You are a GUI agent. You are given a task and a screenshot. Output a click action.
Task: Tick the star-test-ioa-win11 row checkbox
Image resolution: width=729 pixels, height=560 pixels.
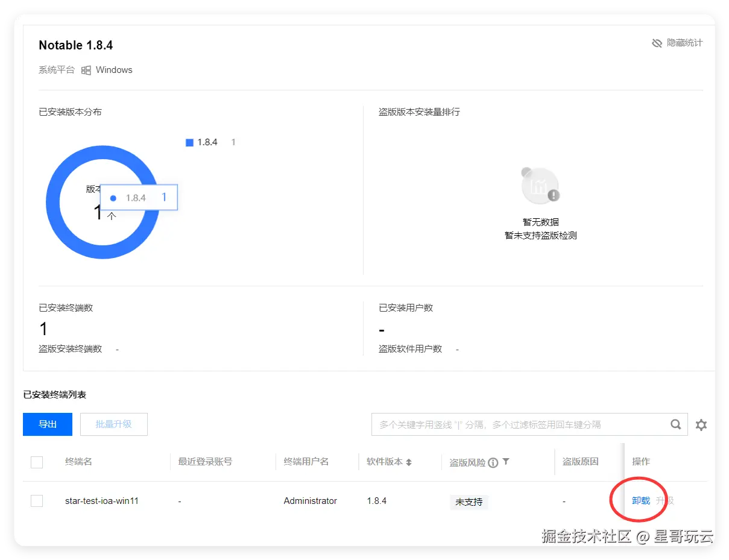37,501
